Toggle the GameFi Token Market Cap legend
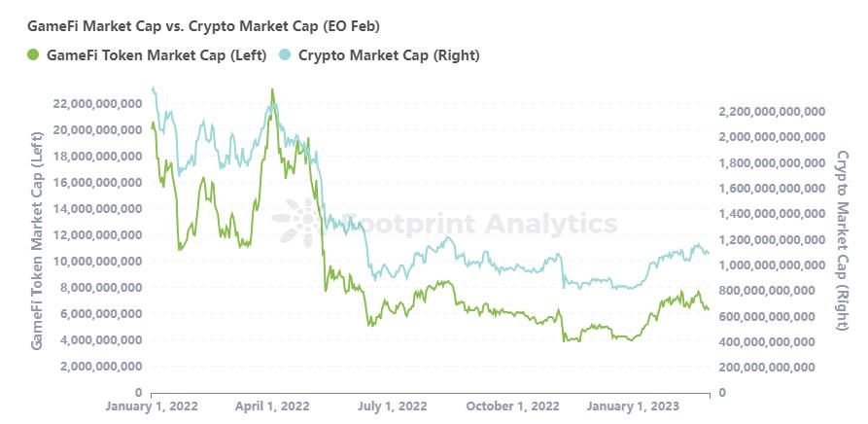Screen dimensions: 868x424 coord(147,55)
